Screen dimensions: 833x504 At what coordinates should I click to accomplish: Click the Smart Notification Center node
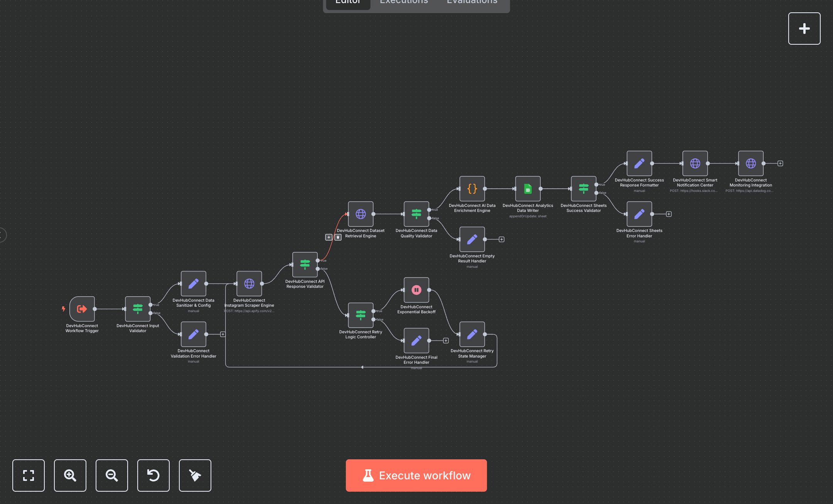(x=695, y=163)
